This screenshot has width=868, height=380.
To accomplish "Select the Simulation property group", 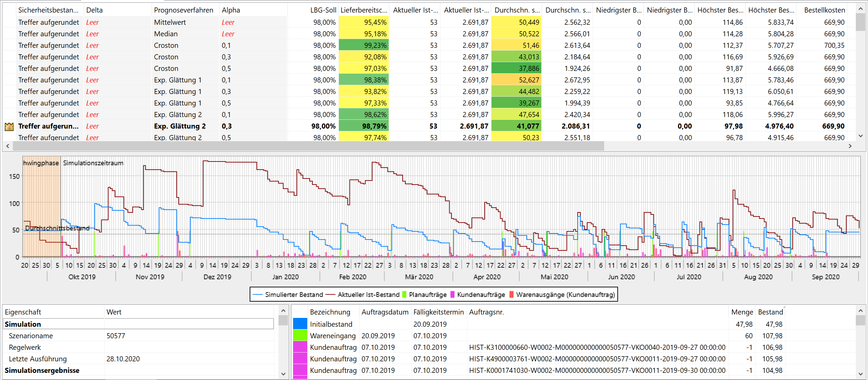I will (23, 324).
